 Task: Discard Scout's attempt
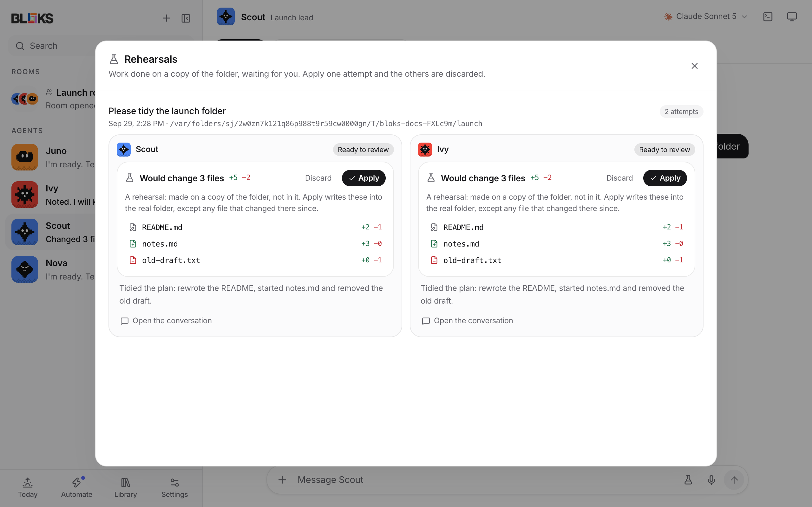tap(318, 178)
